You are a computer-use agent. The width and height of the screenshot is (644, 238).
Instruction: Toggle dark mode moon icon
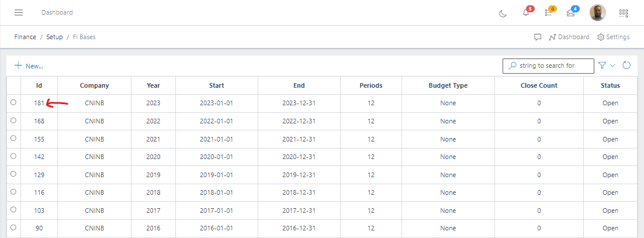(x=503, y=13)
